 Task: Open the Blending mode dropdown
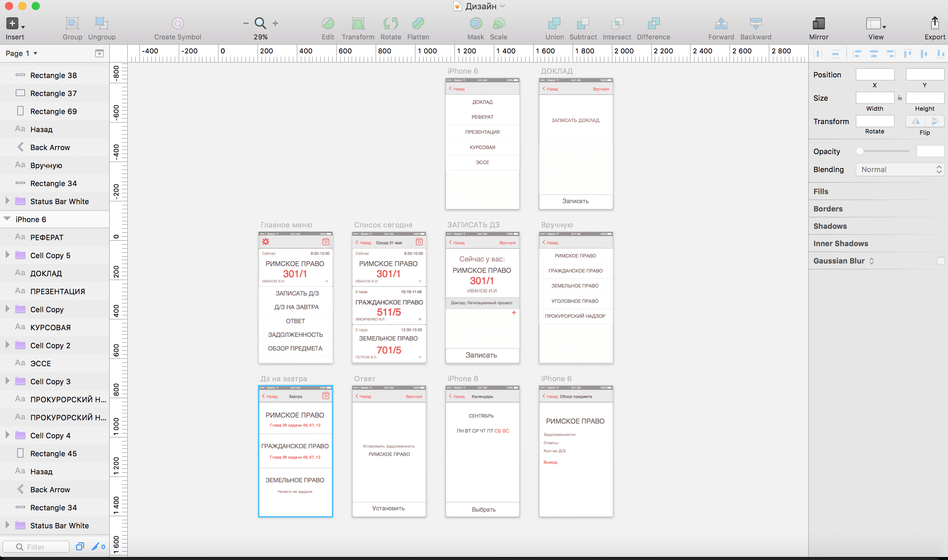coord(900,169)
